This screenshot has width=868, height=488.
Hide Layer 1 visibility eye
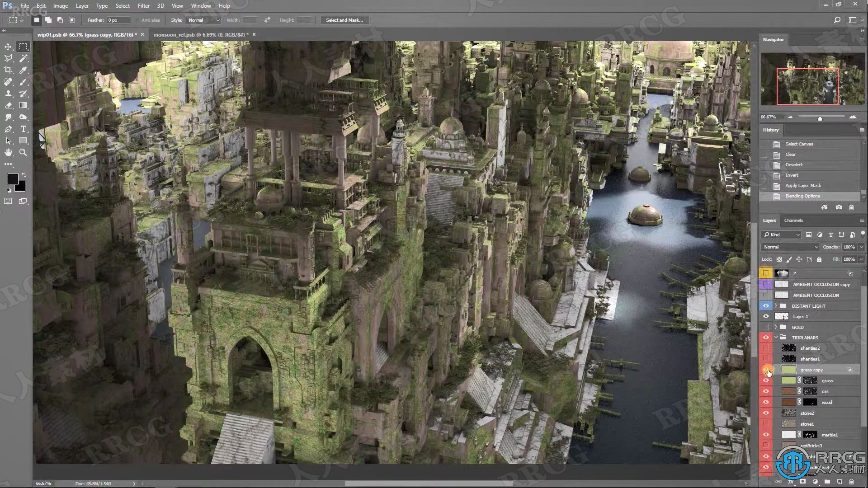(766, 316)
